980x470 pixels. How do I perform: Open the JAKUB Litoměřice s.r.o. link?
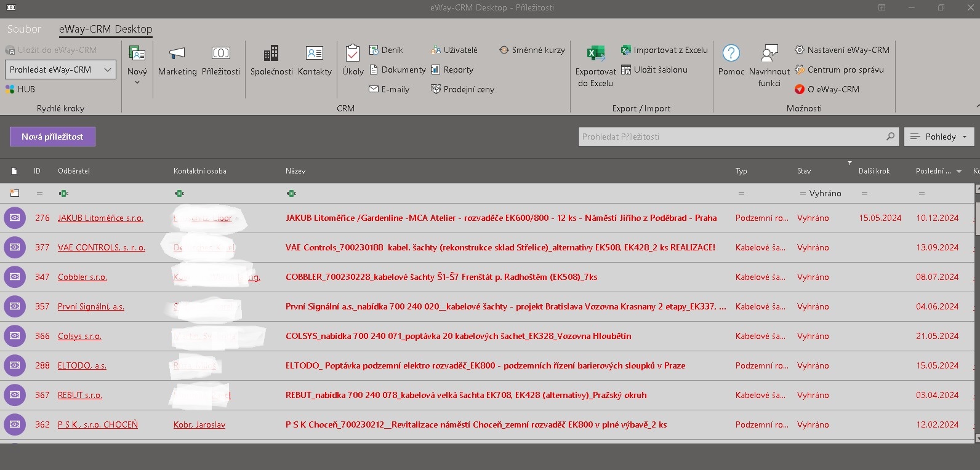100,218
